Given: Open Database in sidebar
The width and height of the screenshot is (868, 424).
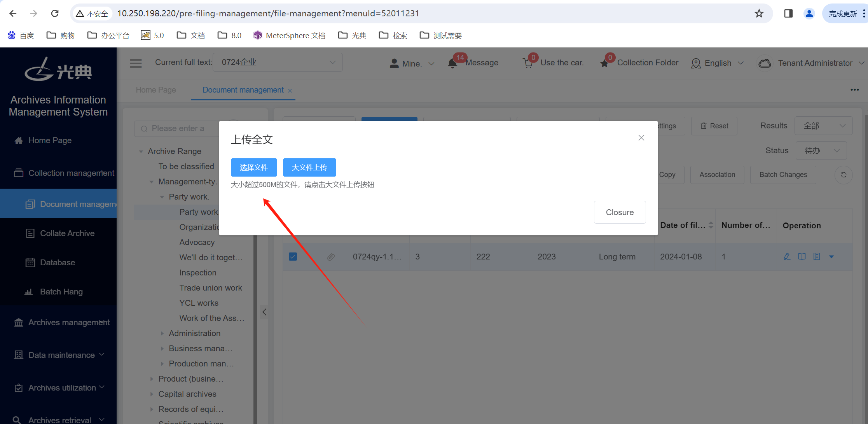Looking at the screenshot, I should coord(58,263).
